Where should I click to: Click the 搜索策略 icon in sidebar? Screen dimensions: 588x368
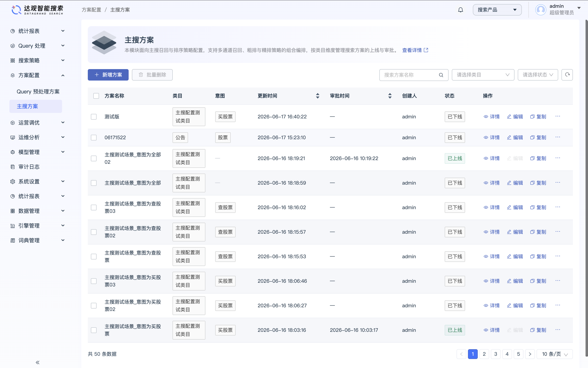click(13, 60)
